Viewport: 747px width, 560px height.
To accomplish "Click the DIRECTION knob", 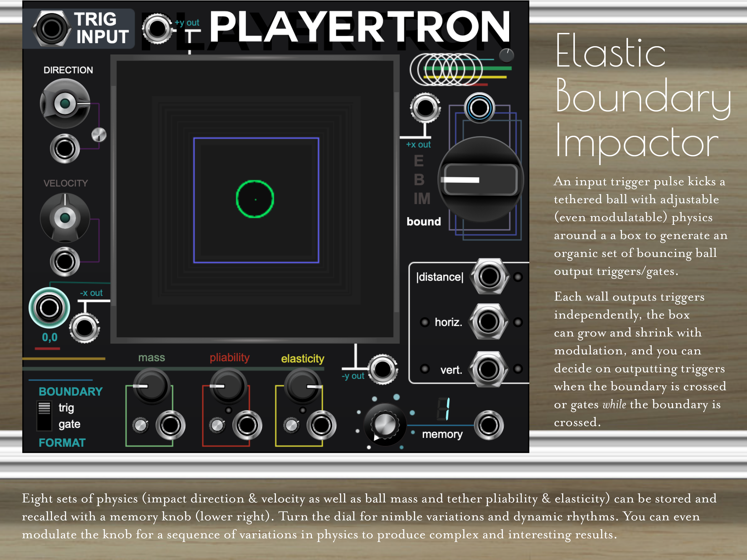I will [x=65, y=103].
